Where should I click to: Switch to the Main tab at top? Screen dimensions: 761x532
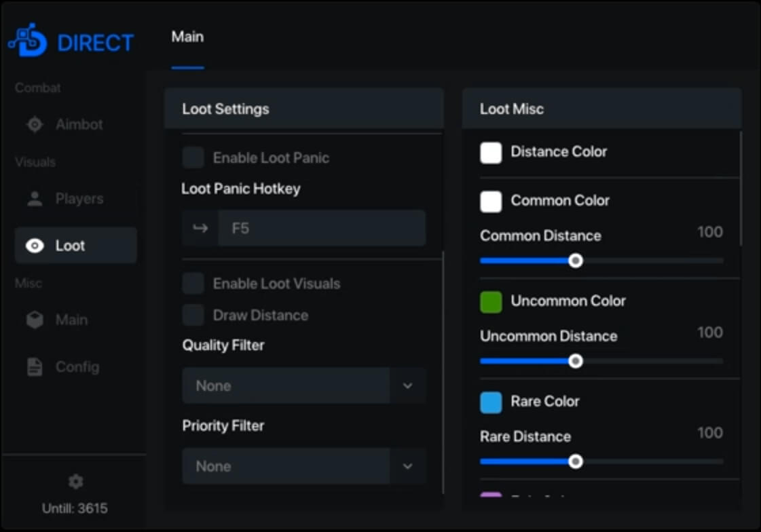[x=187, y=37]
